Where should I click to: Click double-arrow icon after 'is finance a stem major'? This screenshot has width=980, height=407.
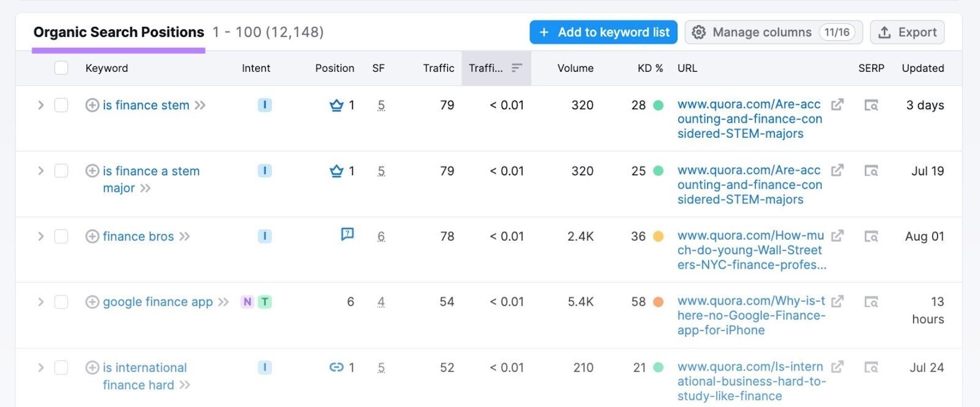pos(145,188)
